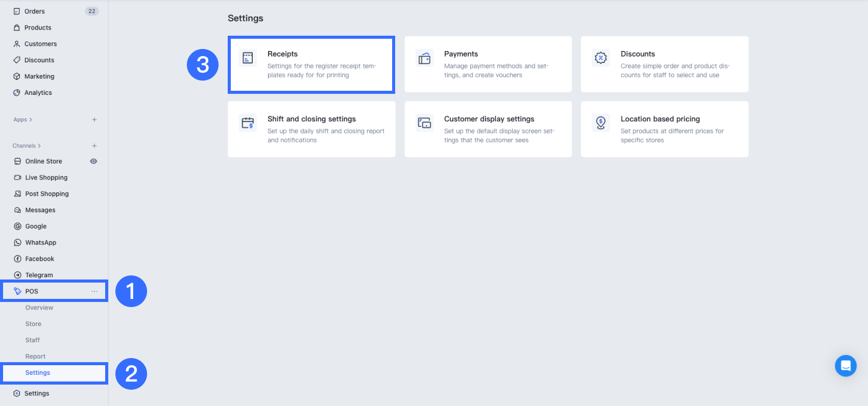Click the Products bag icon
The height and width of the screenshot is (406, 868).
(17, 28)
